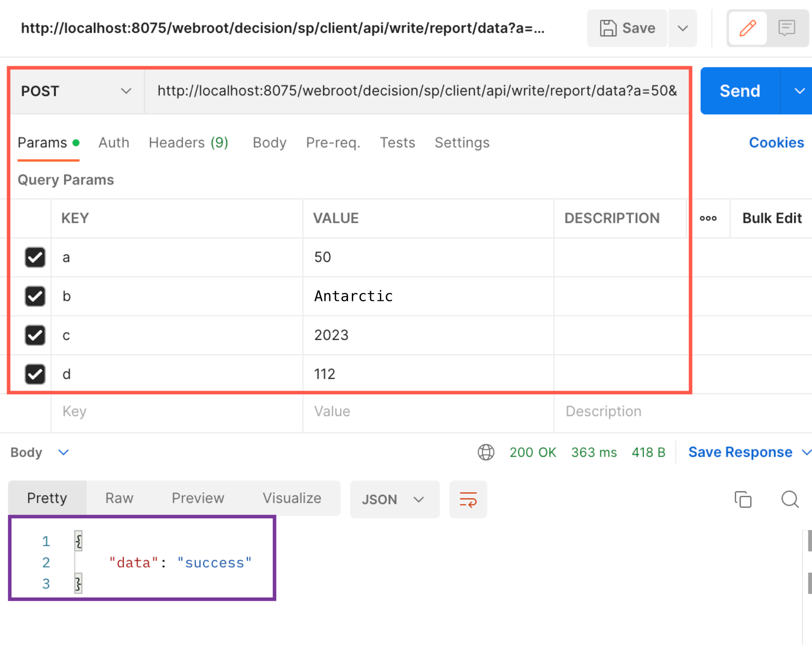Uncheck the checkbox for param a
Image resolution: width=812 pixels, height=645 pixels.
pyautogui.click(x=35, y=257)
